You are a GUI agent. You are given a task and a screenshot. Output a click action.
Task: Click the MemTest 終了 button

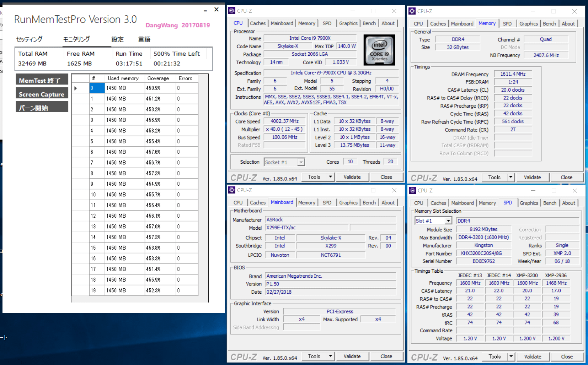pyautogui.click(x=42, y=80)
